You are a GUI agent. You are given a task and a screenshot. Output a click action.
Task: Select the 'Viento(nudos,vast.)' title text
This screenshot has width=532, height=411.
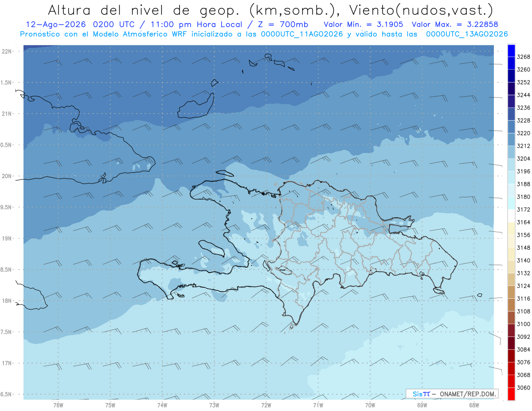(x=421, y=10)
